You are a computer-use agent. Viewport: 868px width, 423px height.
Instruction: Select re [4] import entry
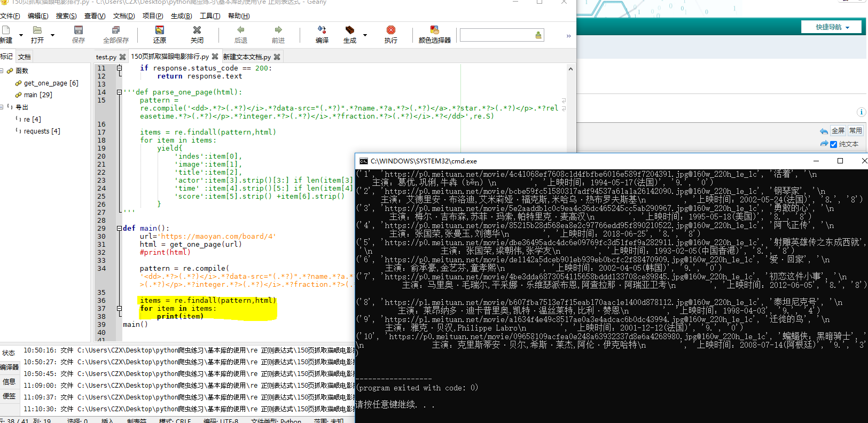(33, 119)
